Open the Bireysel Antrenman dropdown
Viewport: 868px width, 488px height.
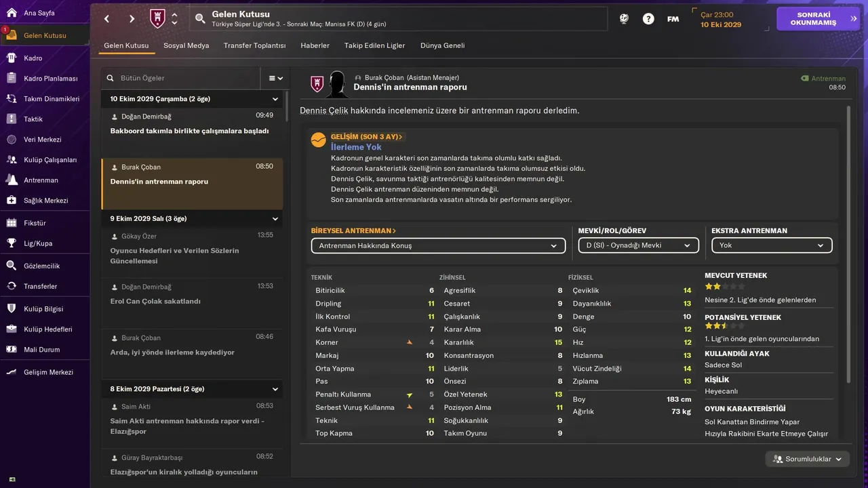(438, 245)
